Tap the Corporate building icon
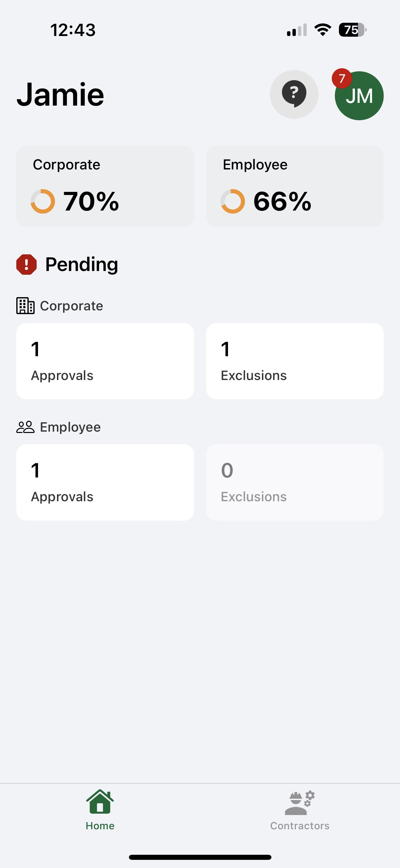Image resolution: width=400 pixels, height=868 pixels. [25, 306]
